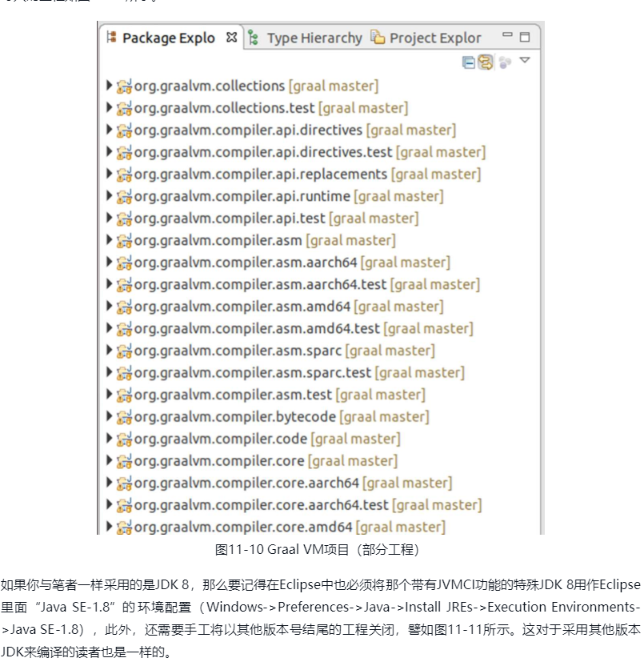Screen dimensions: 644x662
Task: Click project icon of org.graalvm.compiler.bytecode
Action: pyautogui.click(x=124, y=417)
